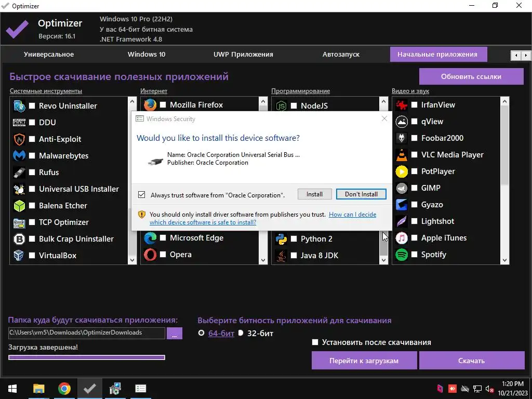
Task: Click the TCP Optimizer icon
Action: [x=19, y=222]
